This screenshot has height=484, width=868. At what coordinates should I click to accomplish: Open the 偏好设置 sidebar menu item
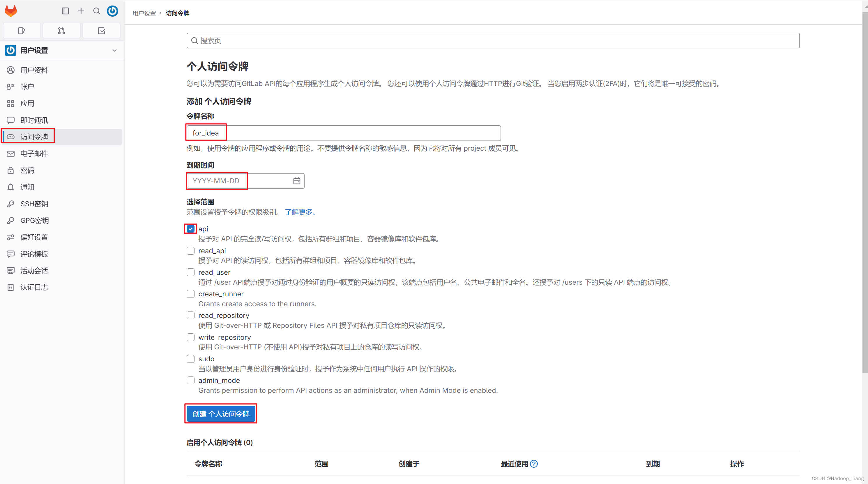(34, 237)
